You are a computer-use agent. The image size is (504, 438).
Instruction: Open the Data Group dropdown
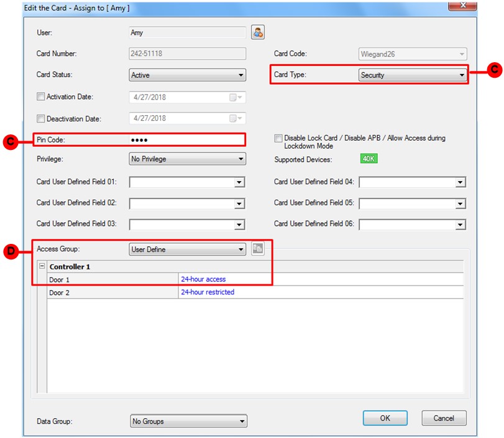tap(189, 421)
